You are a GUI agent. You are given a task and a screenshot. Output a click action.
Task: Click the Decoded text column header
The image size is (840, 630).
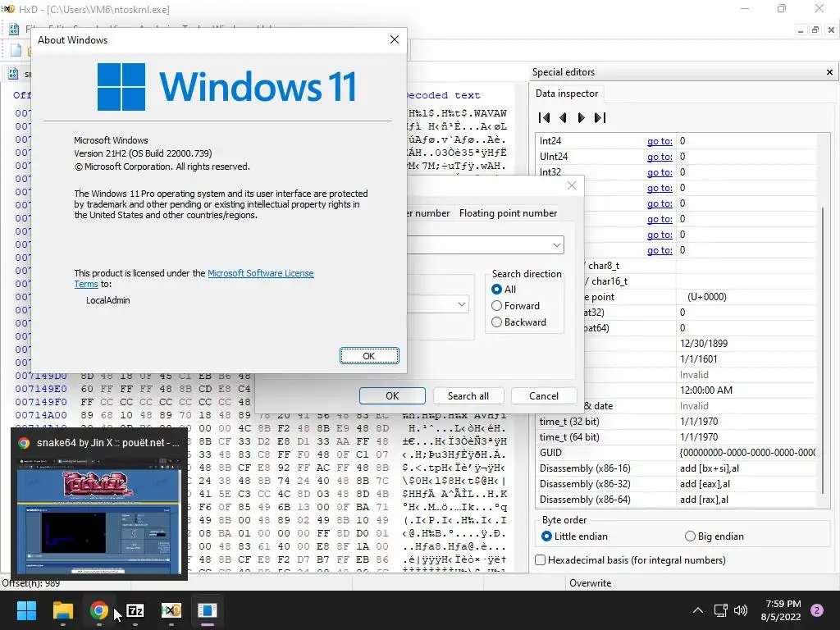pos(442,95)
